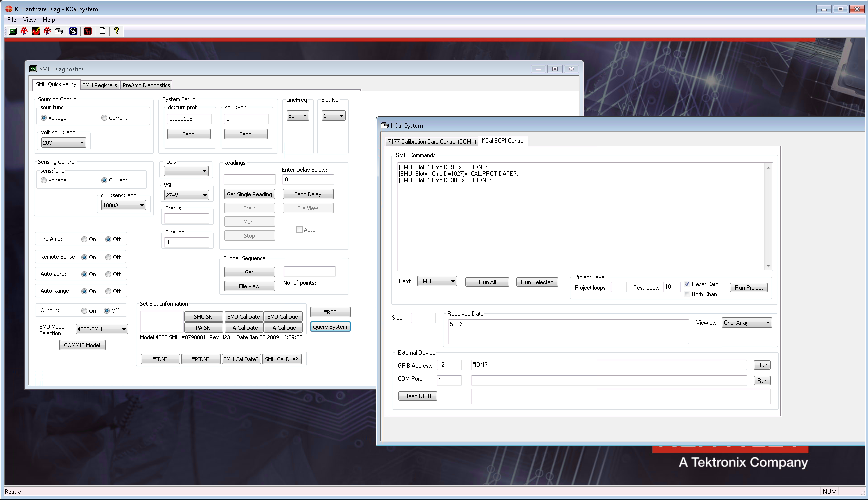Click the crossed-out devil toolbar icon
This screenshot has height=500, width=868.
tap(47, 31)
